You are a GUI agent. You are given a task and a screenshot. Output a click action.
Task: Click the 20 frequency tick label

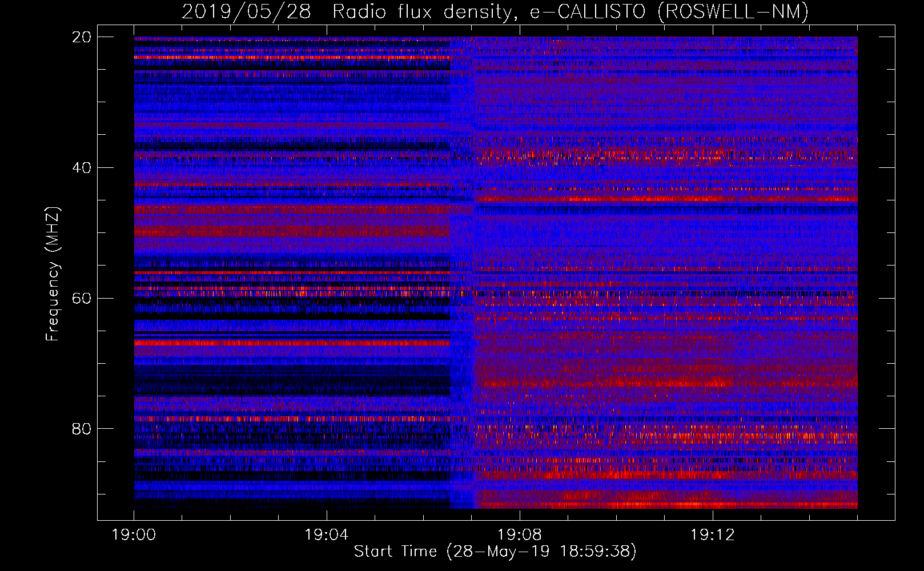click(x=82, y=37)
